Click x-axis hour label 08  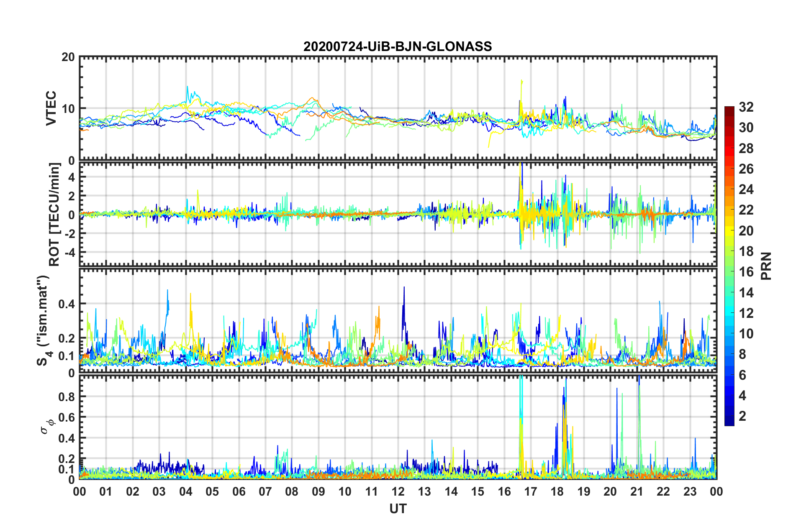click(292, 491)
